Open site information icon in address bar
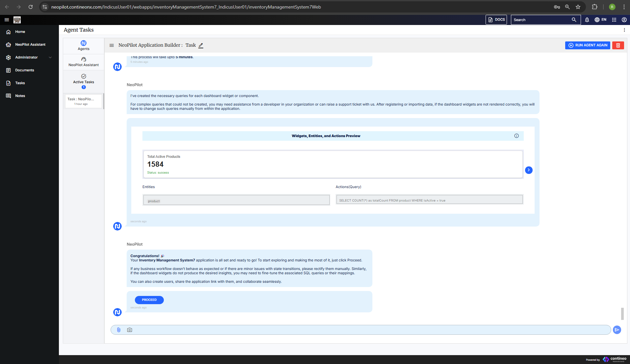 [45, 7]
